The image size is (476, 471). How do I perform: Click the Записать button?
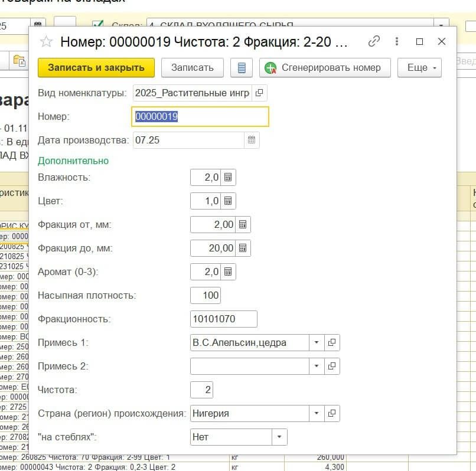click(192, 68)
